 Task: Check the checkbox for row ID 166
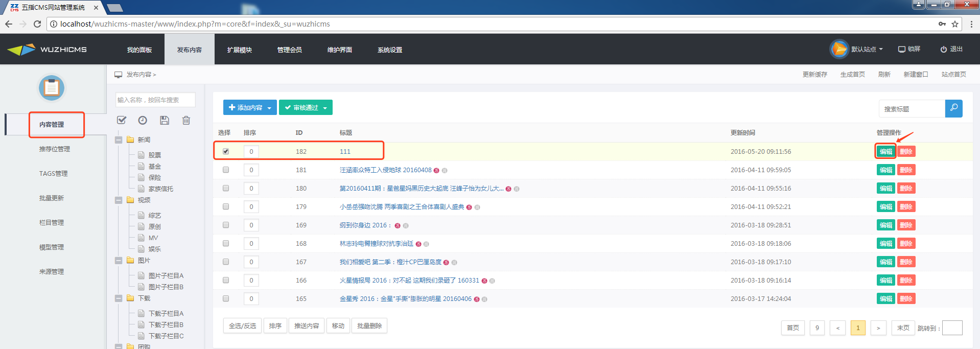[x=226, y=280]
